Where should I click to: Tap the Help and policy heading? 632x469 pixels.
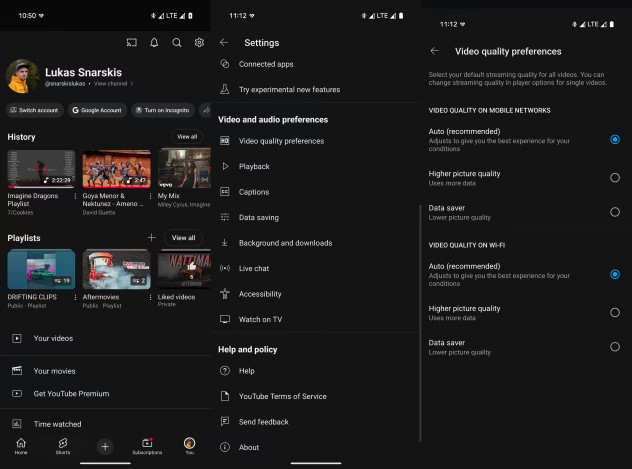click(x=247, y=349)
